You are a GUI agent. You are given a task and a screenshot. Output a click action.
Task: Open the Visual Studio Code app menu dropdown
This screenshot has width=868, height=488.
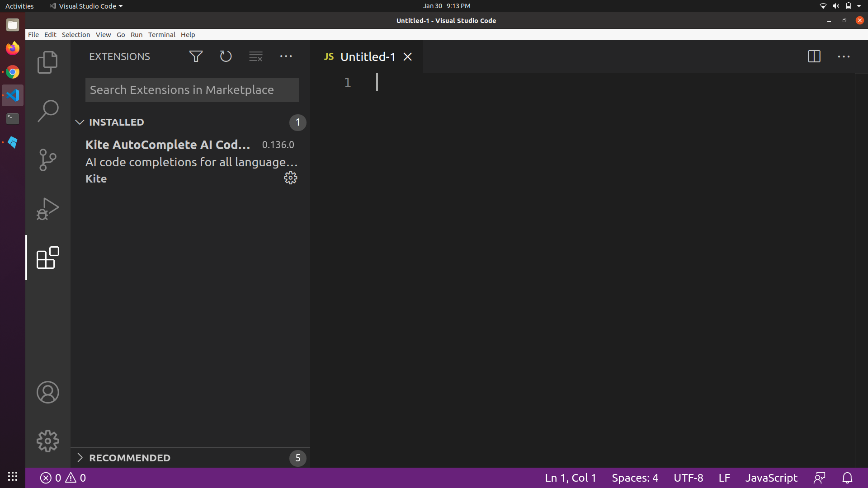pos(86,6)
